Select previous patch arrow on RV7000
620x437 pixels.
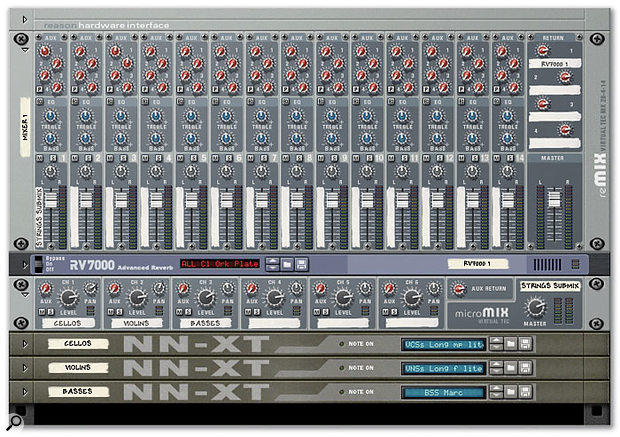pos(272,261)
